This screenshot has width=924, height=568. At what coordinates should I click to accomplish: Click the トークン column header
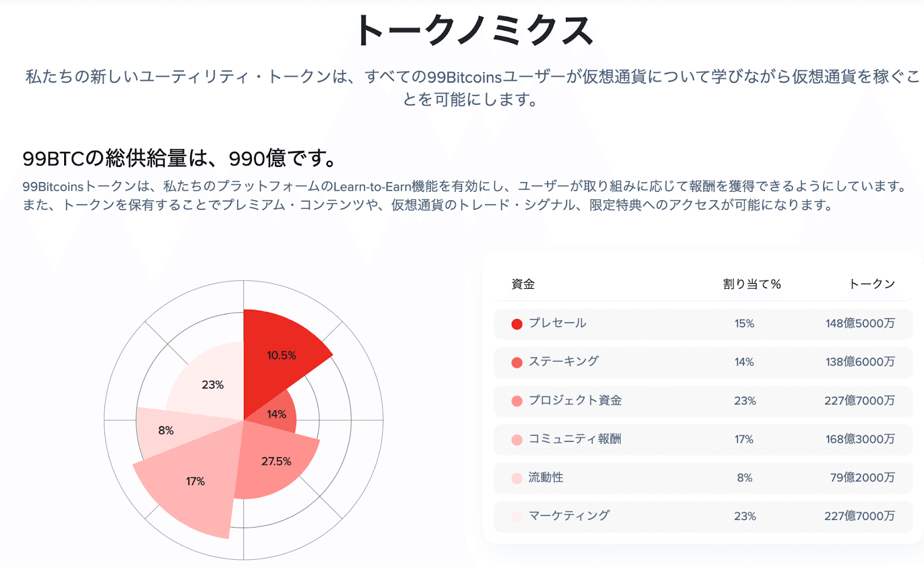[x=871, y=284]
